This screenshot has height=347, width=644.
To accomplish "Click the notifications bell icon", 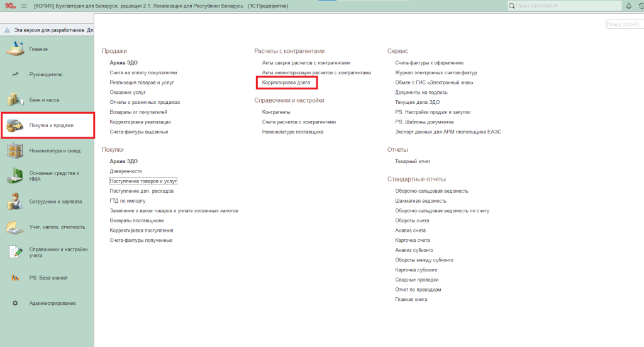I will [628, 6].
